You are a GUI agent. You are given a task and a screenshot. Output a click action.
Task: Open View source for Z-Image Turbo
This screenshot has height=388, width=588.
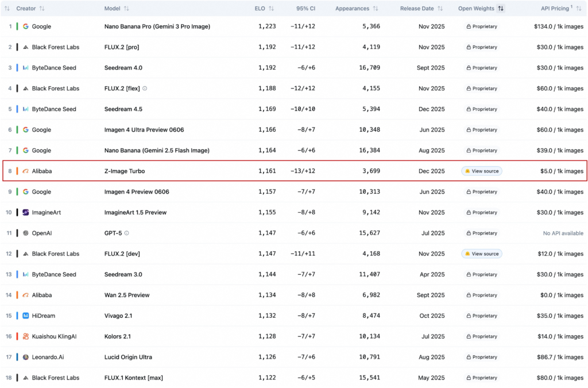(x=482, y=171)
